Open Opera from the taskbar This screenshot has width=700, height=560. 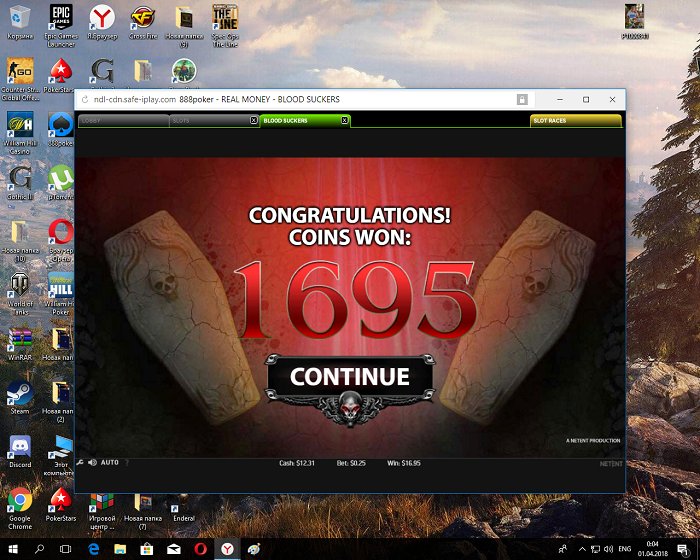(200, 549)
